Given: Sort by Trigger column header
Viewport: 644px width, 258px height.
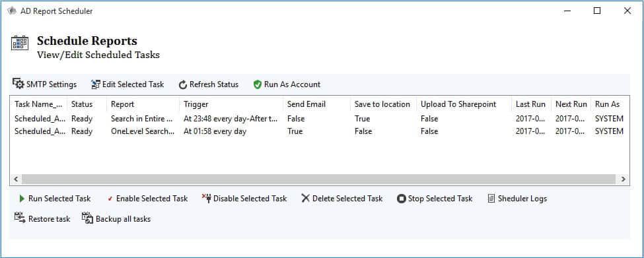Looking at the screenshot, I should point(231,104).
